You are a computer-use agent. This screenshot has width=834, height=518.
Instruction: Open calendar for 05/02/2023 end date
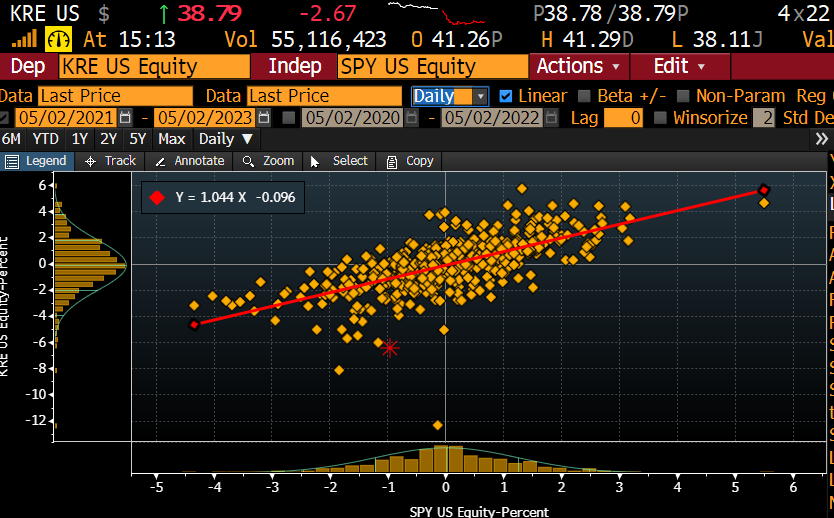point(264,118)
